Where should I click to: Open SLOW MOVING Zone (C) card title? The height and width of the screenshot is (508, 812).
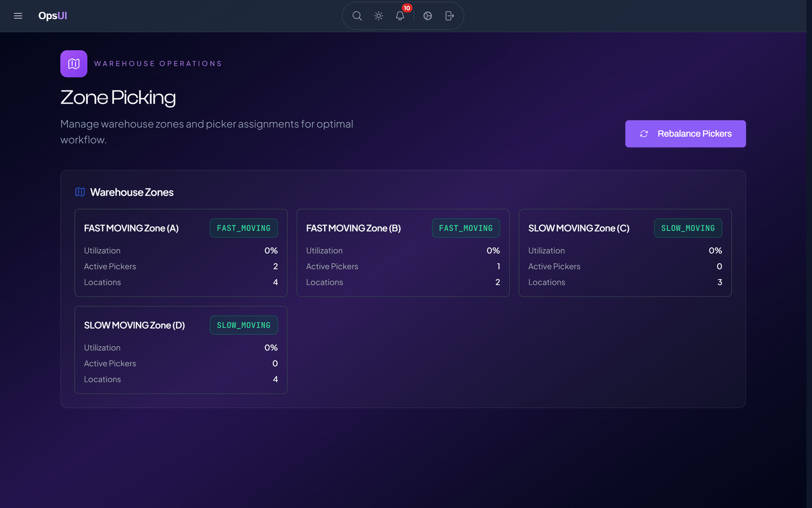(579, 228)
